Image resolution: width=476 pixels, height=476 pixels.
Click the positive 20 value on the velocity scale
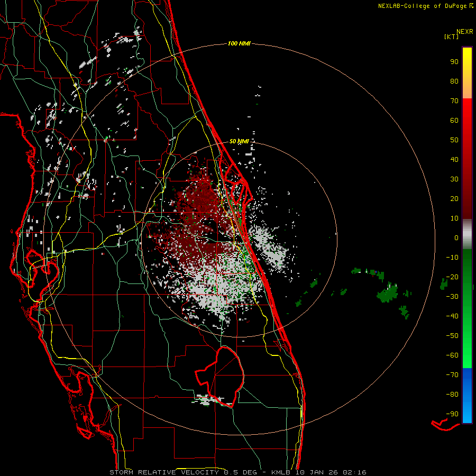454,199
